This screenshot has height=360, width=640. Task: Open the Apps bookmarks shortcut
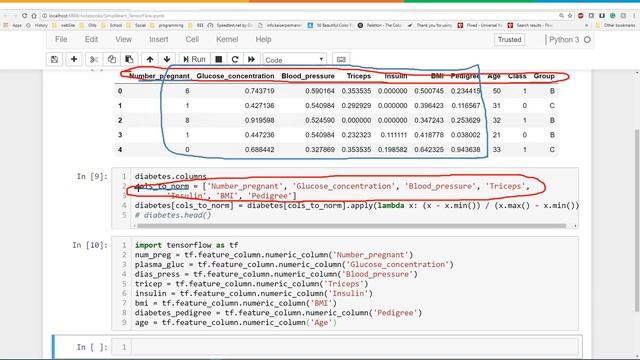(13, 25)
